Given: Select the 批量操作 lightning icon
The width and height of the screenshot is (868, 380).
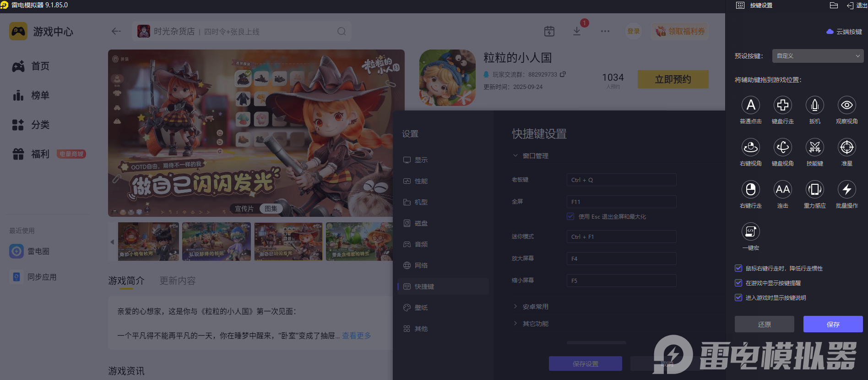Looking at the screenshot, I should coord(847,189).
